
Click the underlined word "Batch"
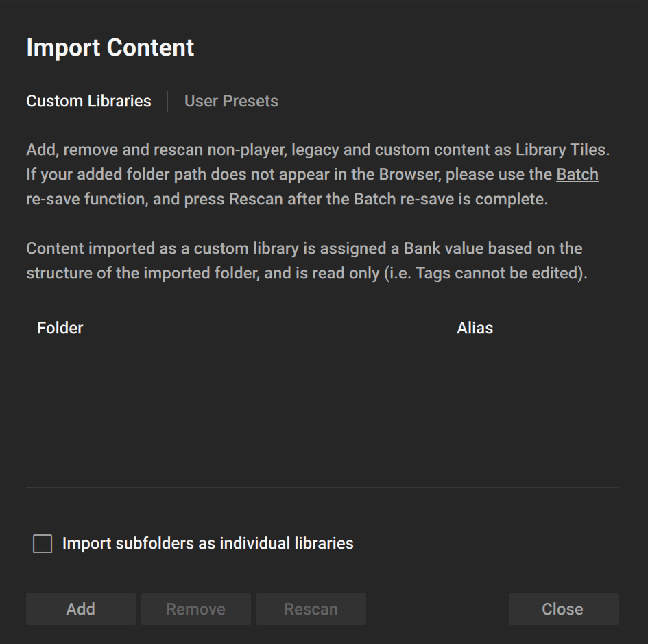pos(577,175)
